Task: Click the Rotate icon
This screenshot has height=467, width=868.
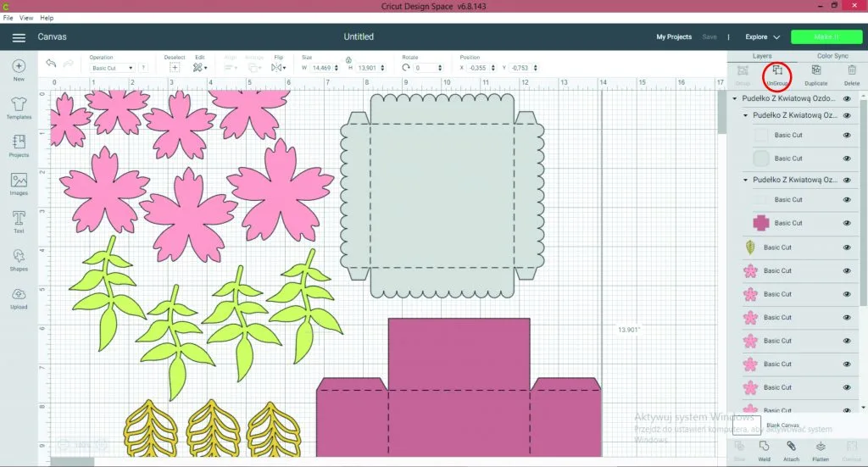Action: tap(406, 68)
